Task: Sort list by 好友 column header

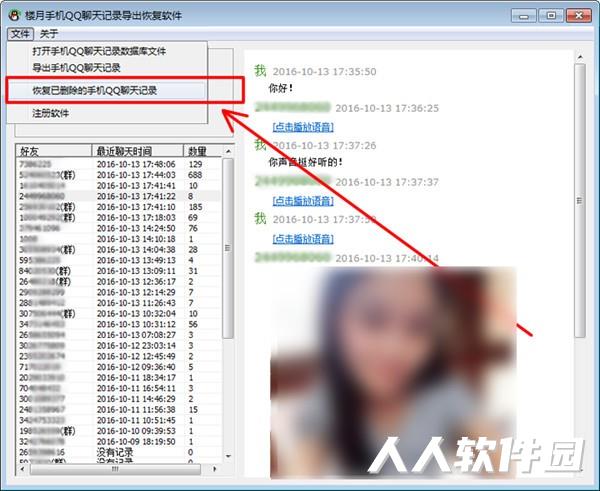Action: [x=54, y=151]
